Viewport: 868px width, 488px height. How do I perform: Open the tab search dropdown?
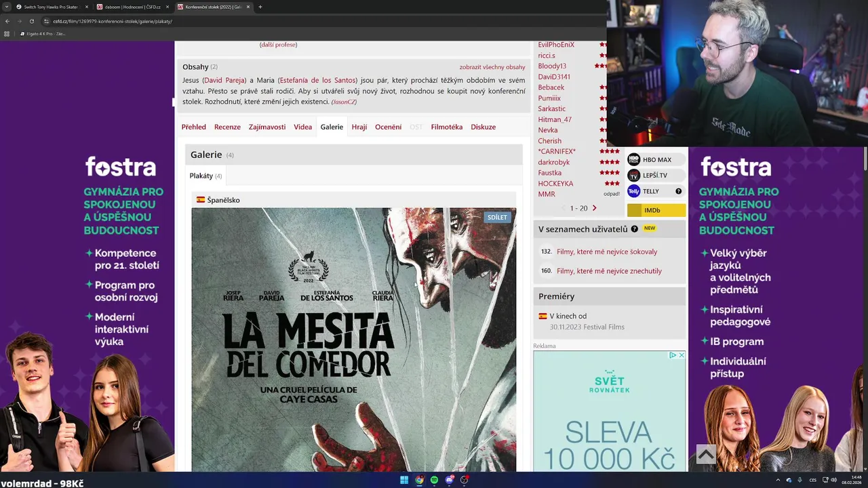[6, 7]
